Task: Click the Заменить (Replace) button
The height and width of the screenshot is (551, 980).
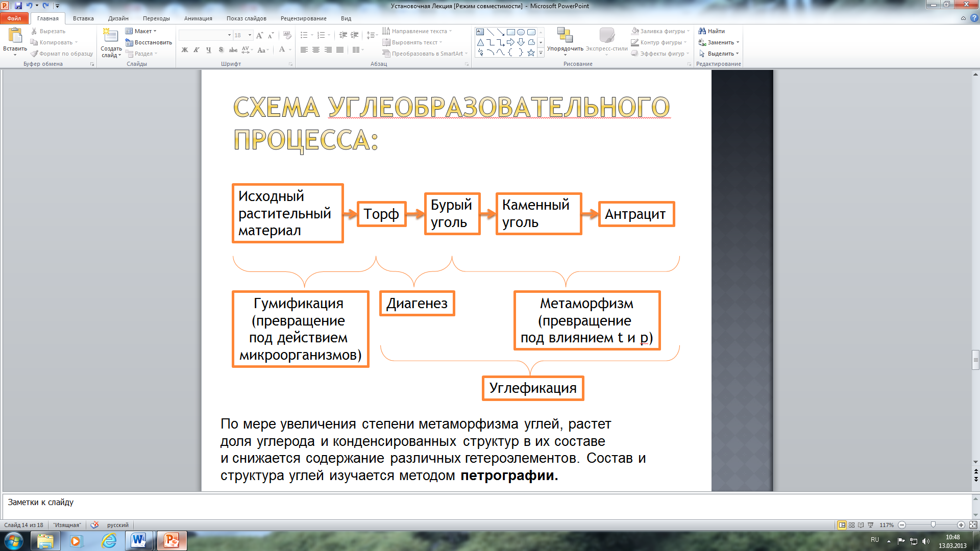Action: pos(720,42)
